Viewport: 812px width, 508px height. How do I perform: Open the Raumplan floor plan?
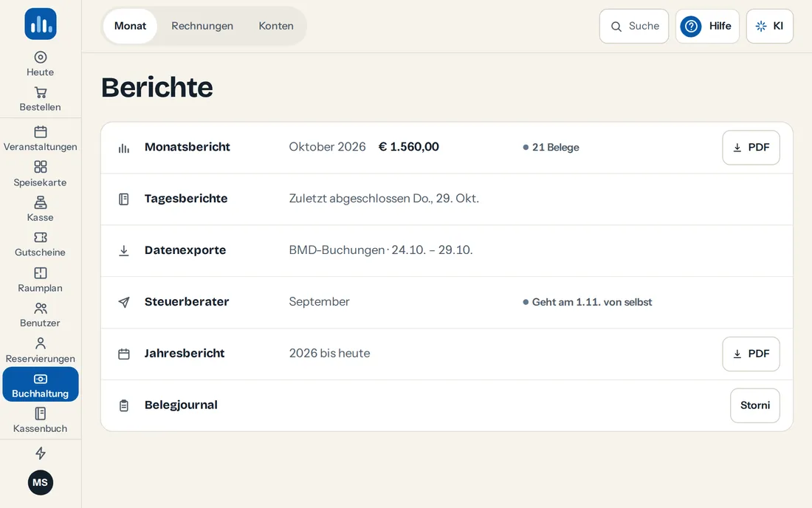coord(41,280)
